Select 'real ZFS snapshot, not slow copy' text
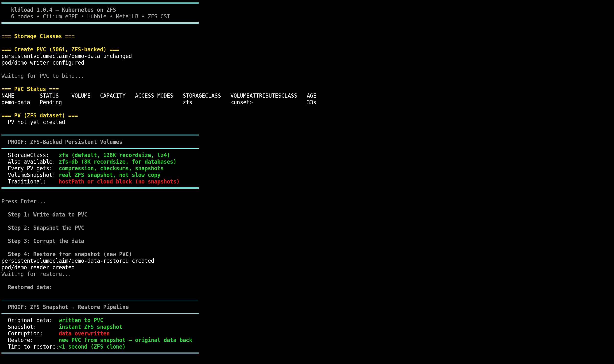 click(x=110, y=175)
